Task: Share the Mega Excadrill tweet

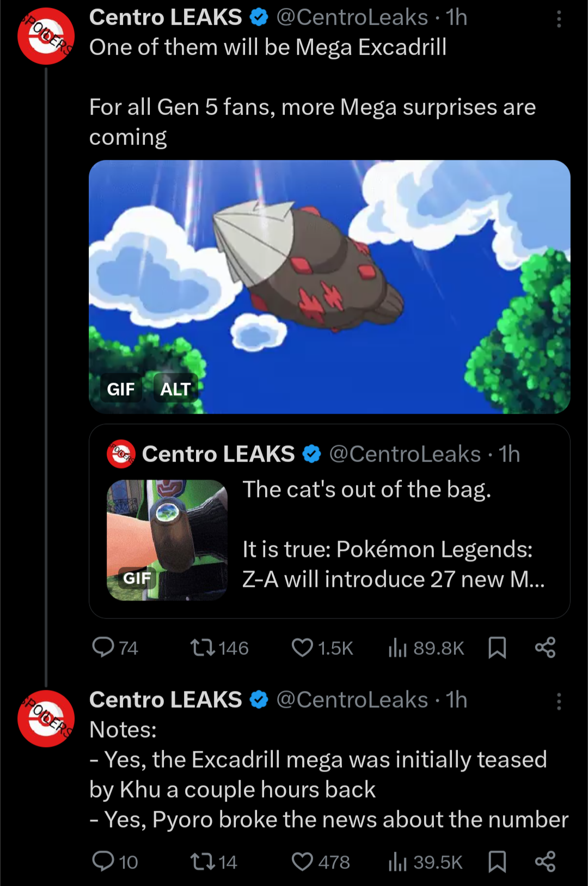Action: pos(545,647)
